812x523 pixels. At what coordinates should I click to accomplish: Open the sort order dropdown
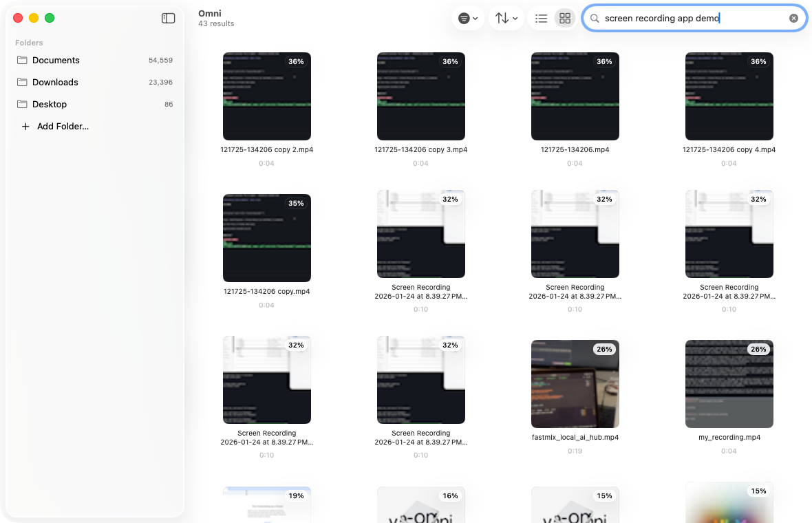click(506, 18)
